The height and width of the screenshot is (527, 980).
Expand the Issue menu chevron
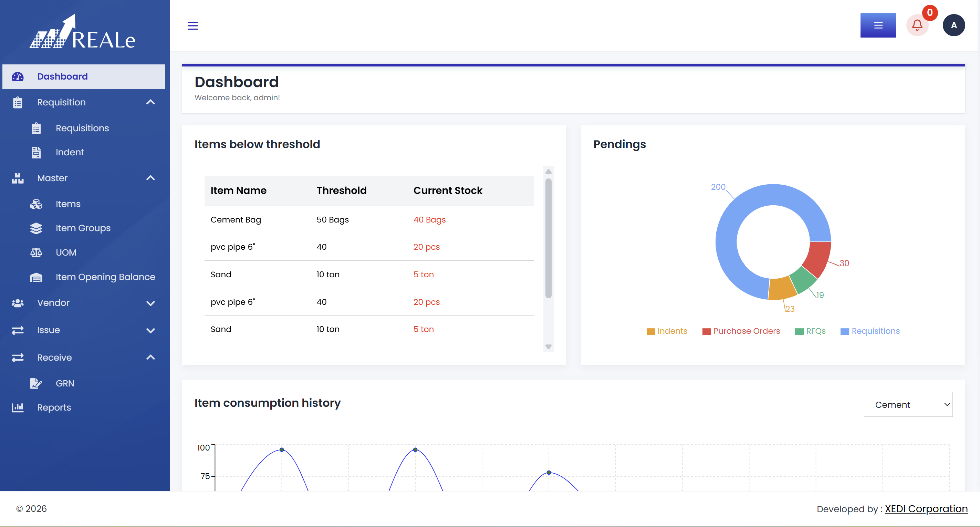(x=151, y=331)
